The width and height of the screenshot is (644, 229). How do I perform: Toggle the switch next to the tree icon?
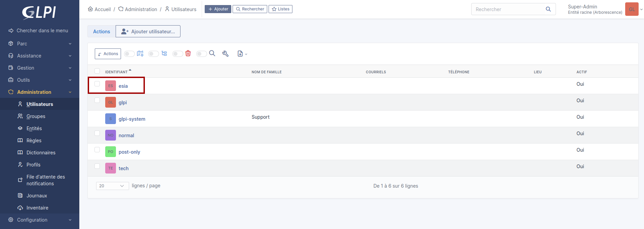pos(154,54)
